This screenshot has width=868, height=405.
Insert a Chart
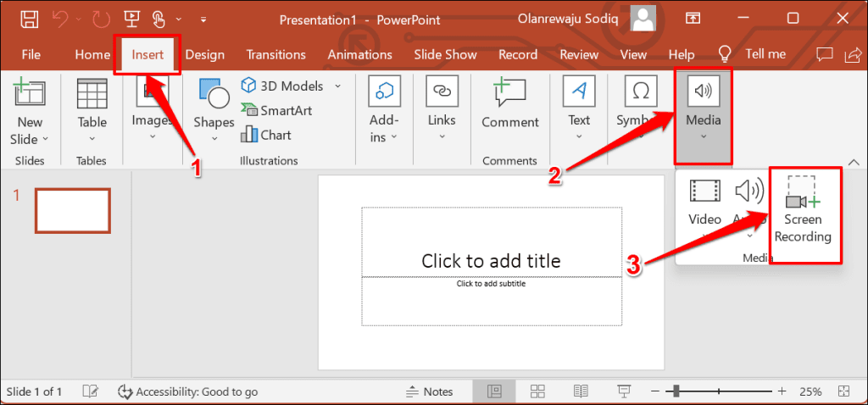tap(265, 135)
